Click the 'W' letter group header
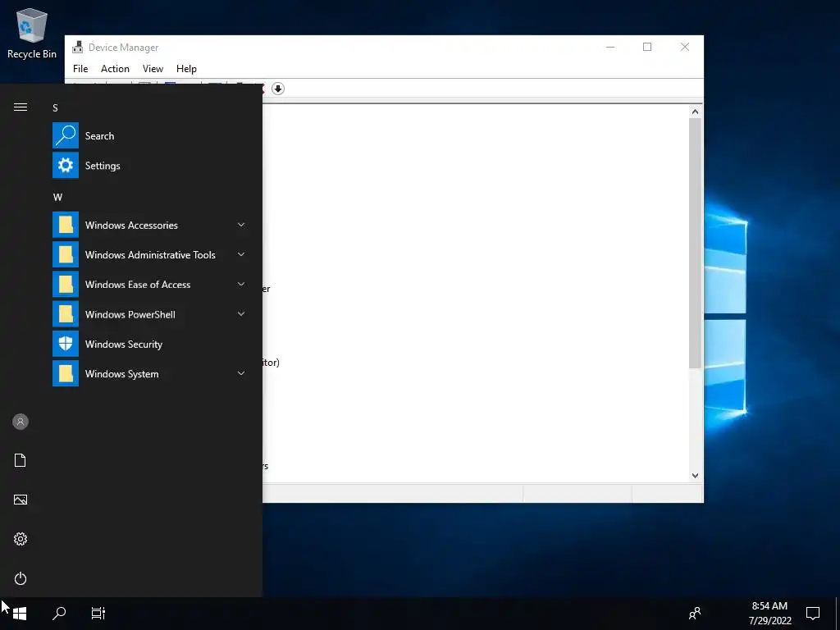Image resolution: width=840 pixels, height=630 pixels. point(58,197)
